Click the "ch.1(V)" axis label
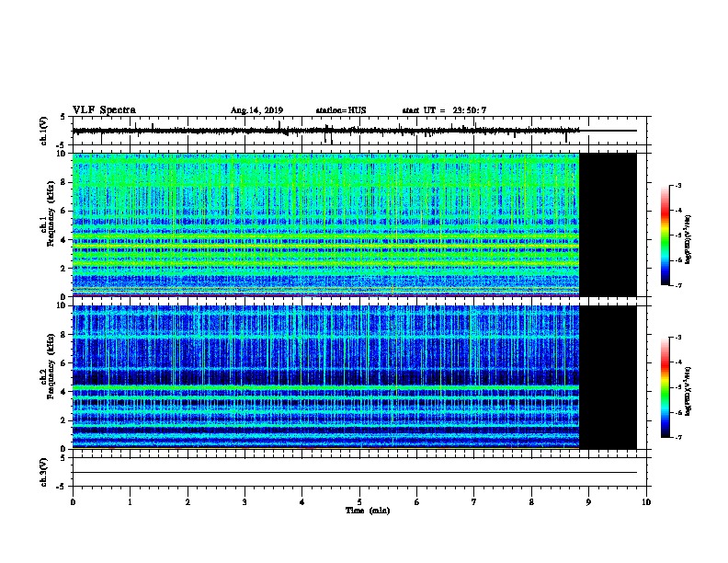The image size is (728, 563). click(44, 131)
